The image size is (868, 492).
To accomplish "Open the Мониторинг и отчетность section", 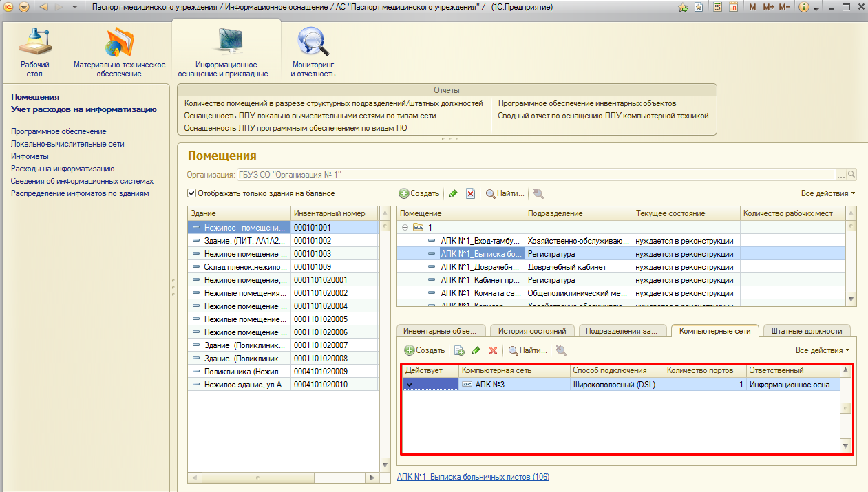I will click(313, 52).
